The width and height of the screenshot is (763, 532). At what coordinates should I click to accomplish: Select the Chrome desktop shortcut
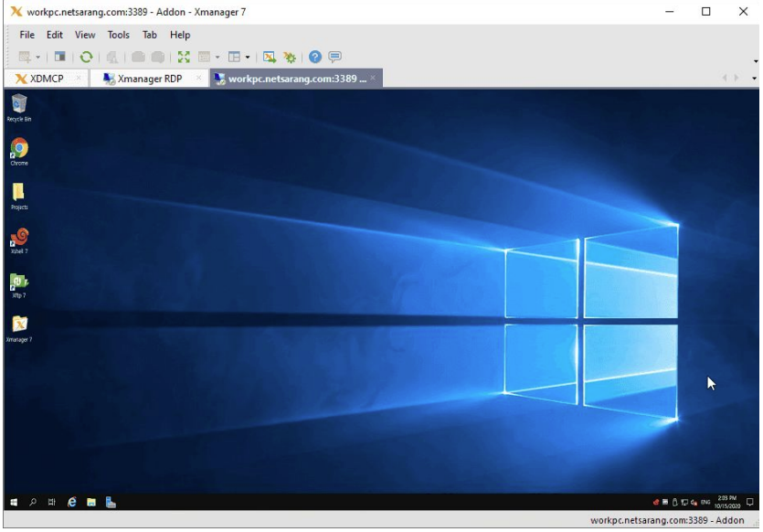tap(19, 152)
